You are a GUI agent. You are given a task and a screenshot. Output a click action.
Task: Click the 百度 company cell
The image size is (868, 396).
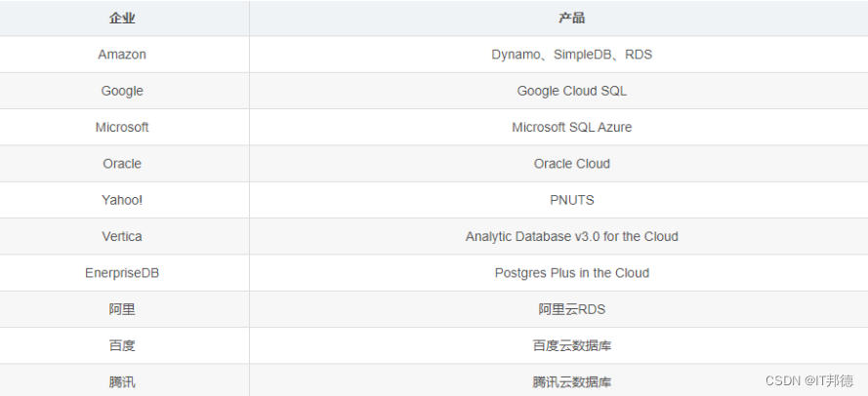[122, 345]
